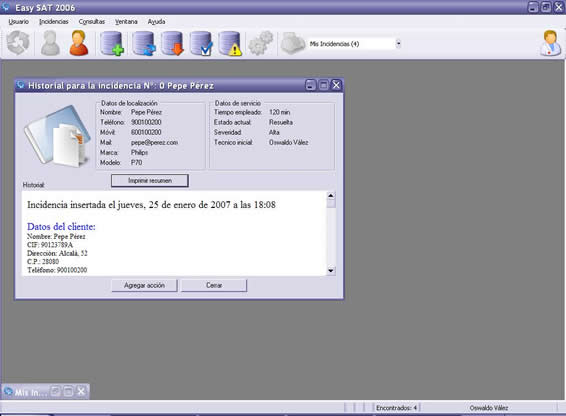Image resolution: width=566 pixels, height=416 pixels.
Task: Select the orange user icon in toolbar
Action: pos(79,43)
